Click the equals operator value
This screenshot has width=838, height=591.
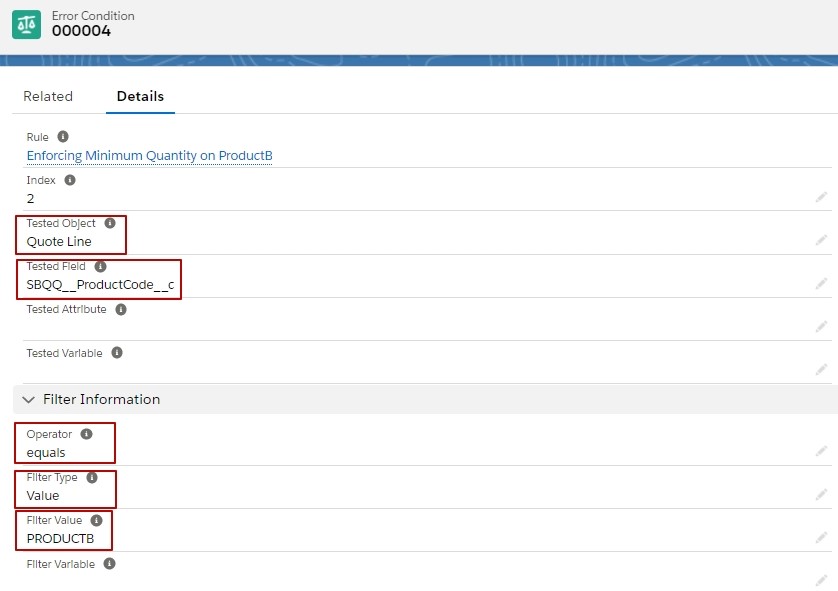tap(46, 453)
